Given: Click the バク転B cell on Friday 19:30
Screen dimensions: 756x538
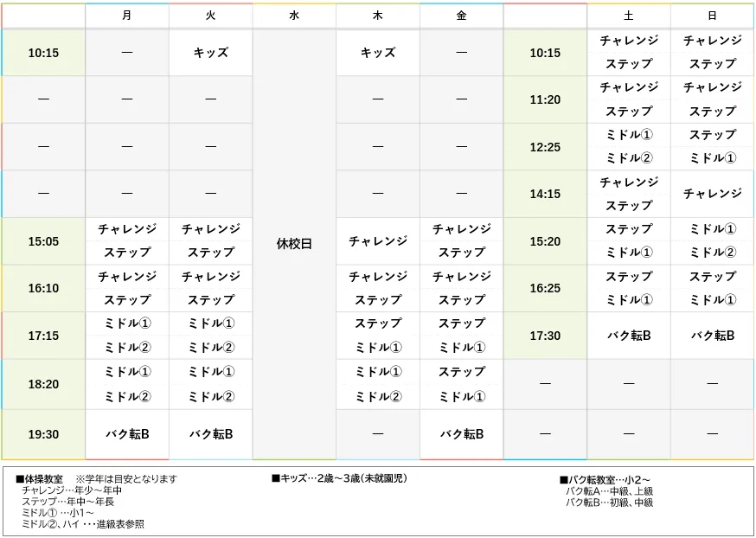Looking at the screenshot, I should coord(461,433).
